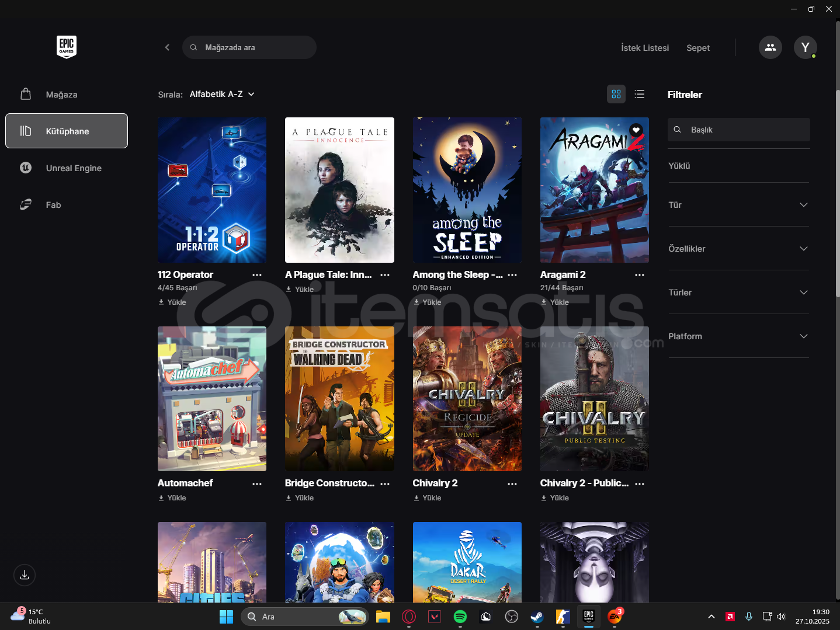This screenshot has height=630, width=840.
Task: Select the Yüklü installed filter
Action: pos(679,166)
